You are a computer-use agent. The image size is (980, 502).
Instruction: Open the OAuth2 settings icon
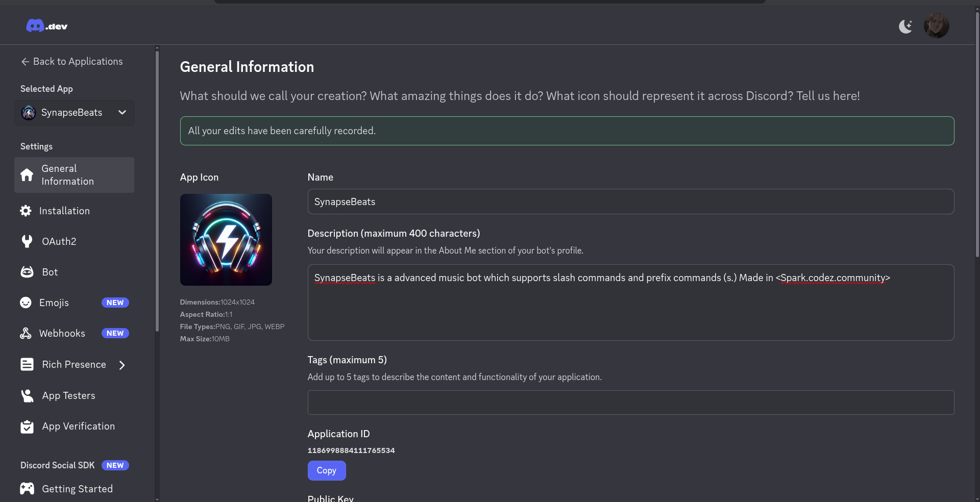(x=27, y=241)
